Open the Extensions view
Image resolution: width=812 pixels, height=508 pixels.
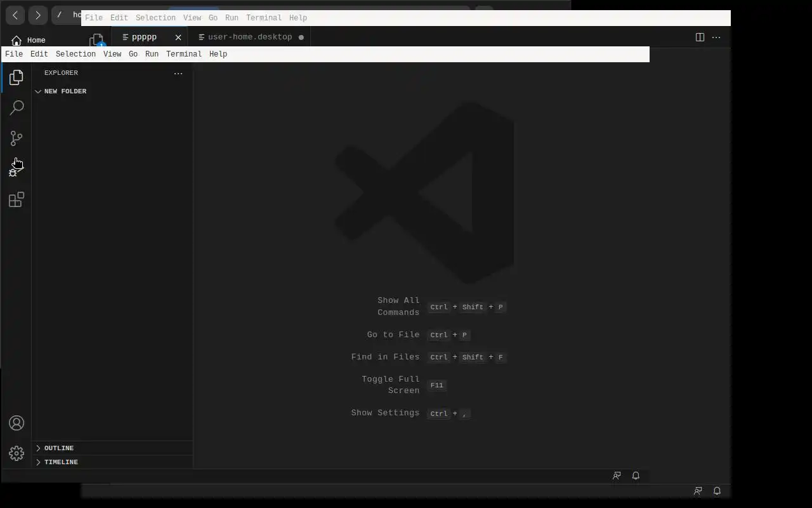[x=16, y=200]
